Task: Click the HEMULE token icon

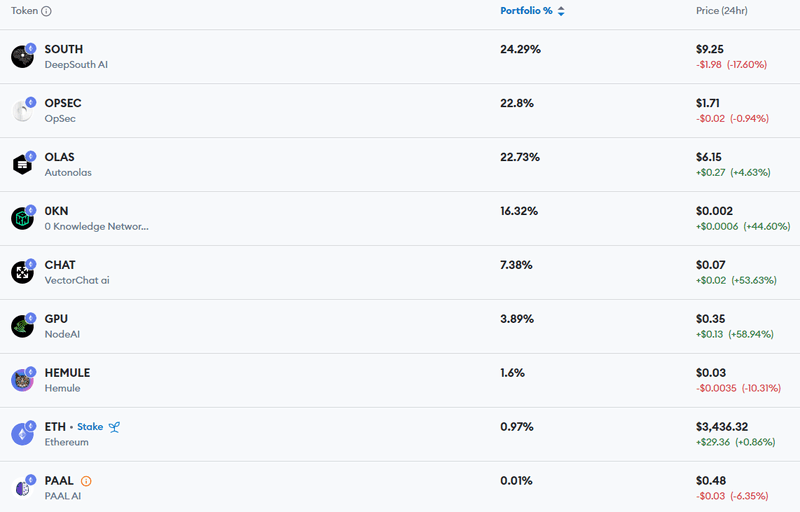Action: click(22, 380)
